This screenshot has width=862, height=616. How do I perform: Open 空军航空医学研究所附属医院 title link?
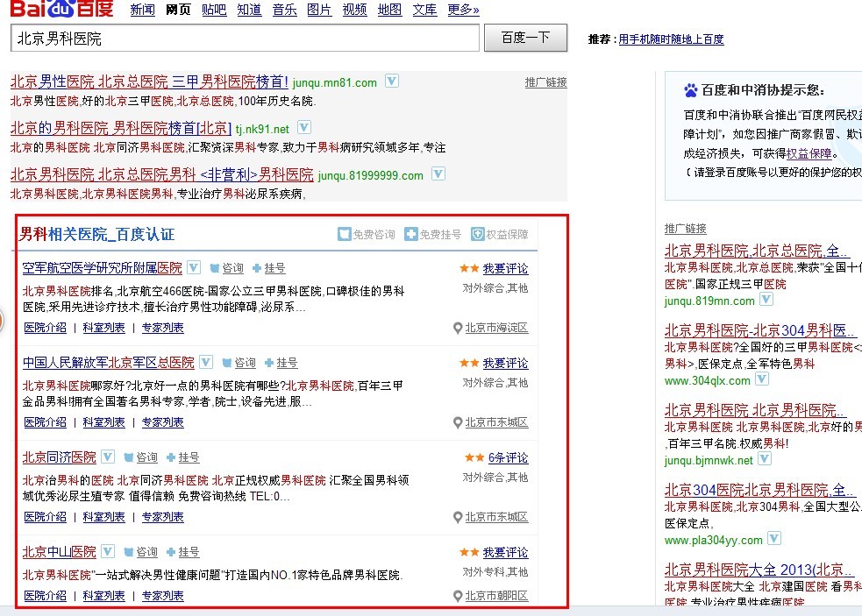point(103,268)
